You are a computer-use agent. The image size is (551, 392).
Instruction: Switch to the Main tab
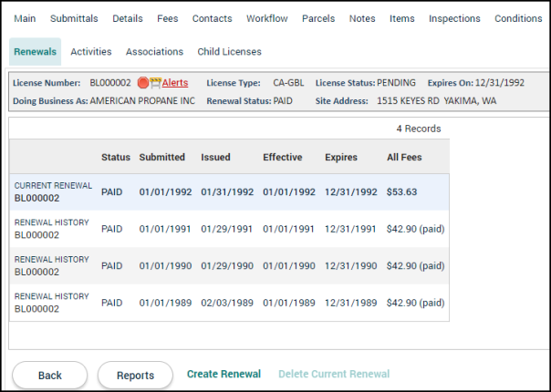[x=25, y=18]
